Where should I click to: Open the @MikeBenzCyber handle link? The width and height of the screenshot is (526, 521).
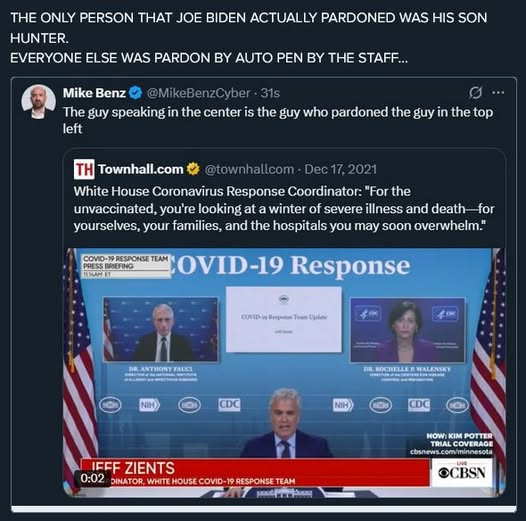point(199,93)
